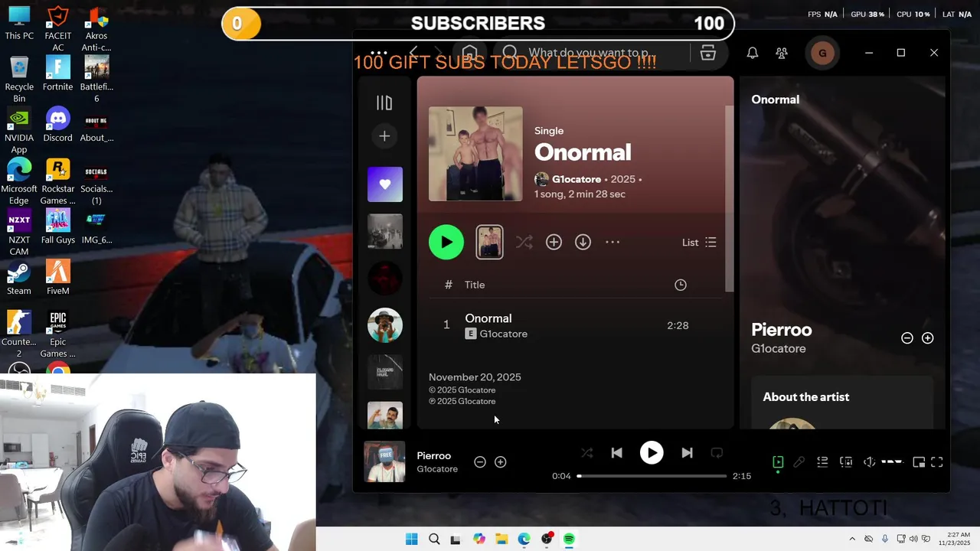Hide Pierroo with player bar minus icon
The width and height of the screenshot is (980, 551).
coord(480,462)
